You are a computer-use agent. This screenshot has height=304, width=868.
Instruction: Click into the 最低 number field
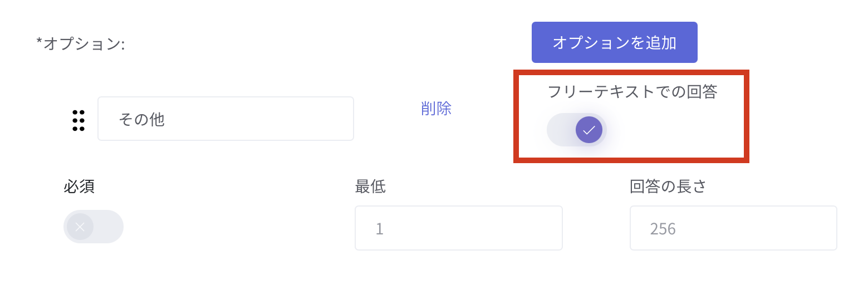click(x=458, y=228)
